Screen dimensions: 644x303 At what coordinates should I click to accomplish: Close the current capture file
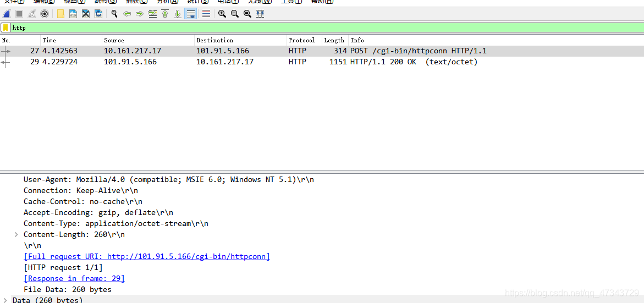(x=85, y=14)
